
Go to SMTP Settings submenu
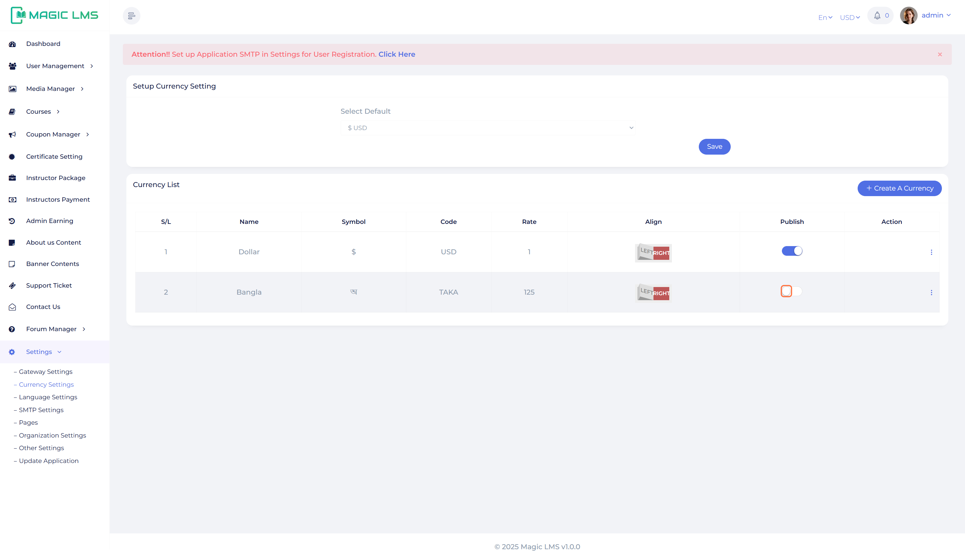tap(41, 410)
